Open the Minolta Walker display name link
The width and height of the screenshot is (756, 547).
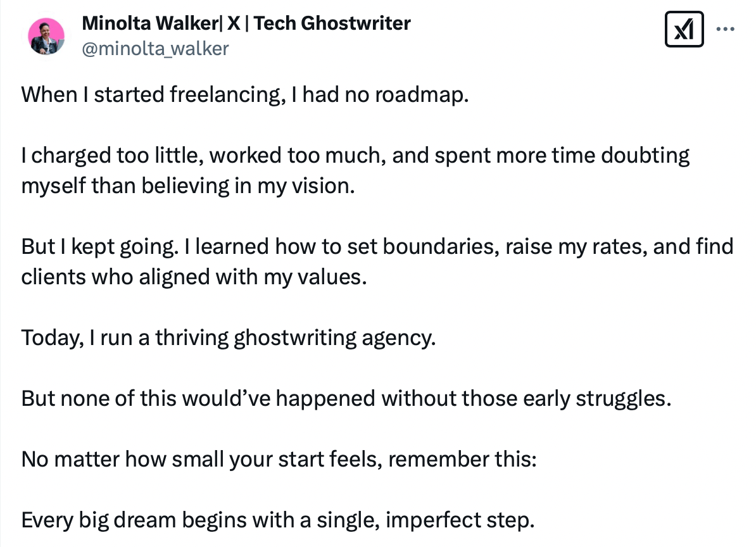pos(246,23)
